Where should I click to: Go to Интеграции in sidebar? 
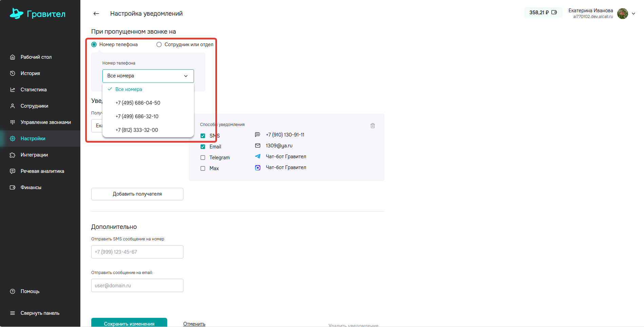click(34, 155)
